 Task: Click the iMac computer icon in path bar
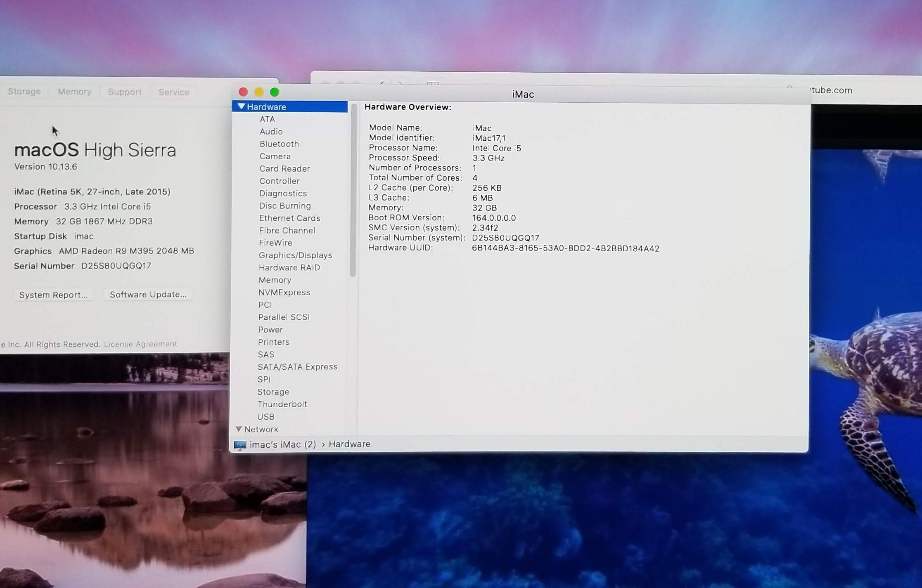pyautogui.click(x=240, y=445)
